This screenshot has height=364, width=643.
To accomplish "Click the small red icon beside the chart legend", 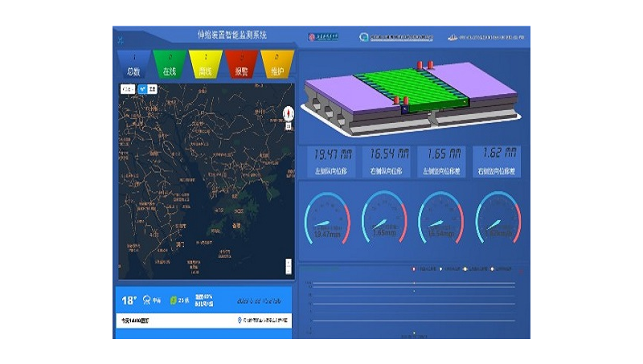I will tap(521, 272).
